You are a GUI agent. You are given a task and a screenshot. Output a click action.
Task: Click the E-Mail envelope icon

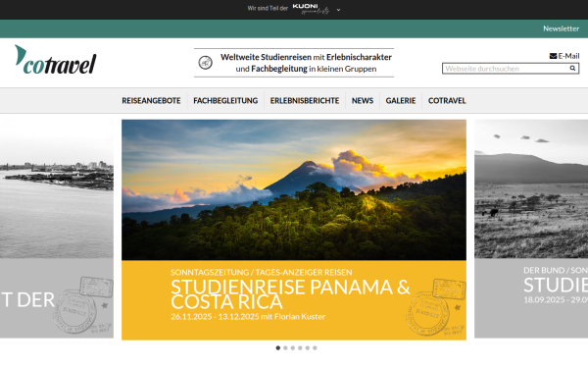click(x=553, y=56)
